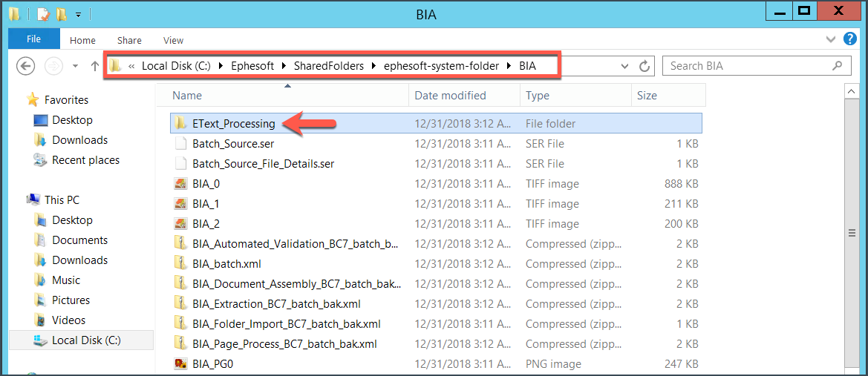The height and width of the screenshot is (376, 868).
Task: Select the BIA_batch.xml zipped file icon
Action: click(180, 264)
